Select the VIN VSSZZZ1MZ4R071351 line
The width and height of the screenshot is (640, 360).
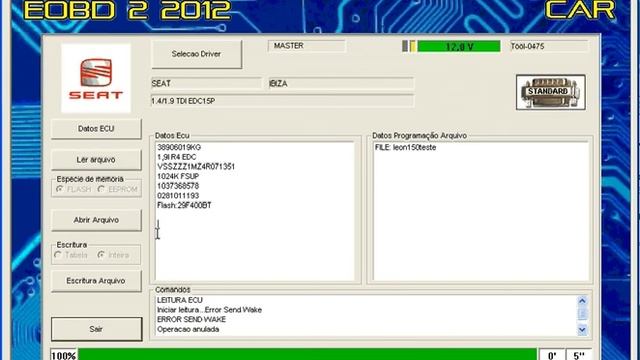196,167
